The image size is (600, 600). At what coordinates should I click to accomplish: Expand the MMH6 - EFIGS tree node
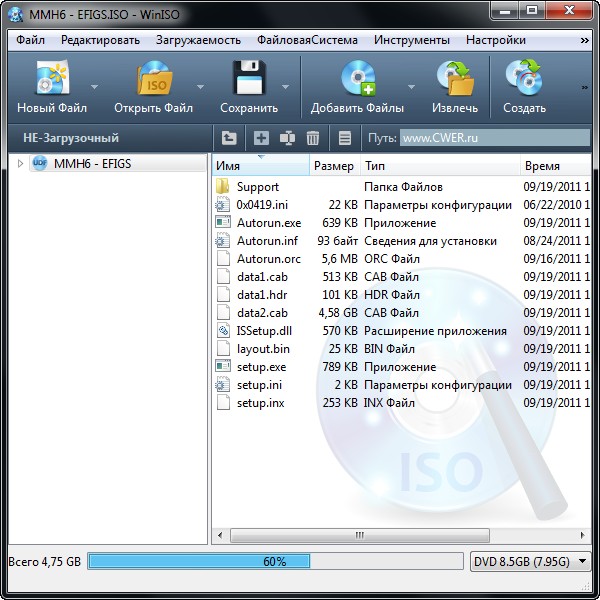(20, 164)
